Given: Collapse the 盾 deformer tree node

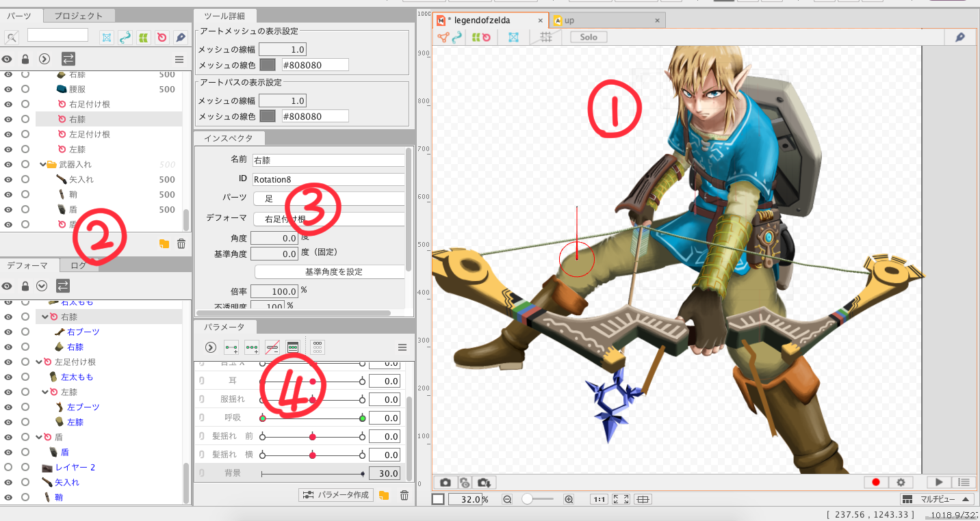Looking at the screenshot, I should coord(40,437).
